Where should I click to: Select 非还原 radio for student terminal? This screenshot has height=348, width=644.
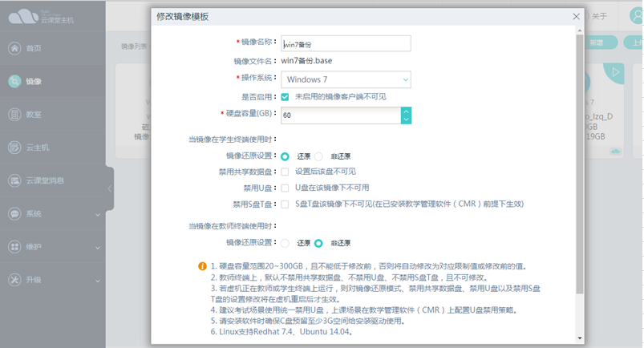318,156
